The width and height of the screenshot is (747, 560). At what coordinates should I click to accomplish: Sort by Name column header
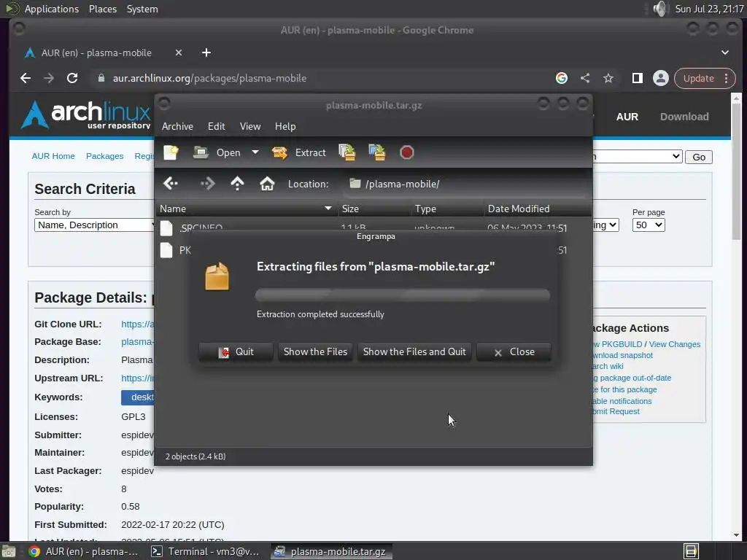pyautogui.click(x=246, y=209)
